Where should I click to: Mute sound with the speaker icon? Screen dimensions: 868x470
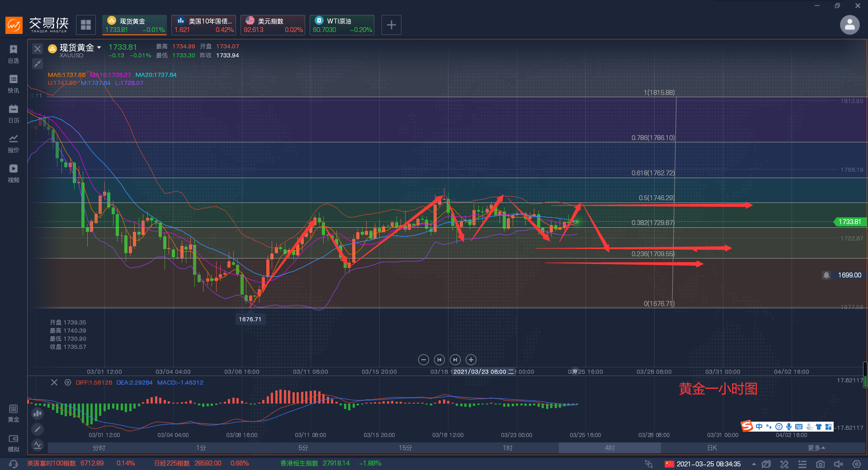pos(838,464)
